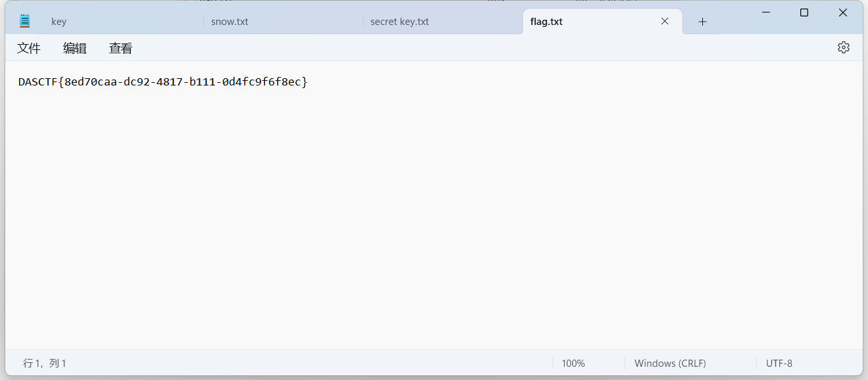Click inside the DASCTF flag text line
The width and height of the screenshot is (868, 380).
pos(163,82)
